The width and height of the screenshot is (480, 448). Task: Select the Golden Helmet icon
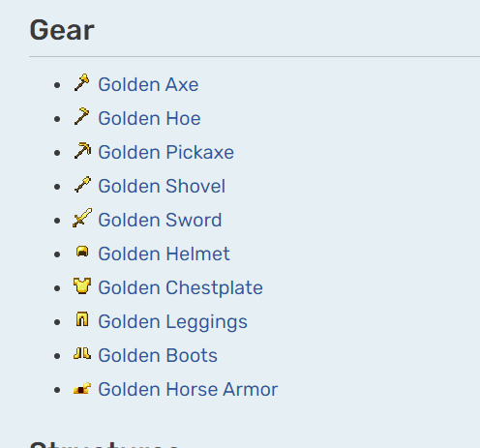[x=82, y=252]
